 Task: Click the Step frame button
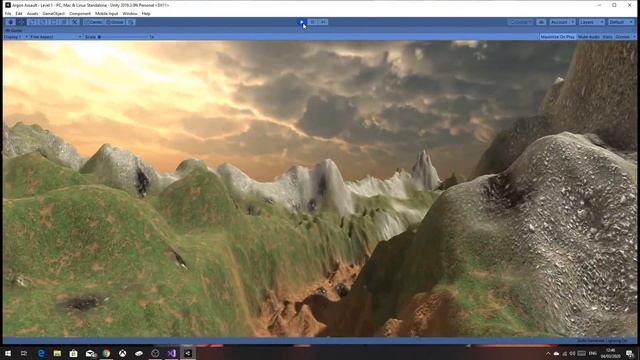pos(323,22)
